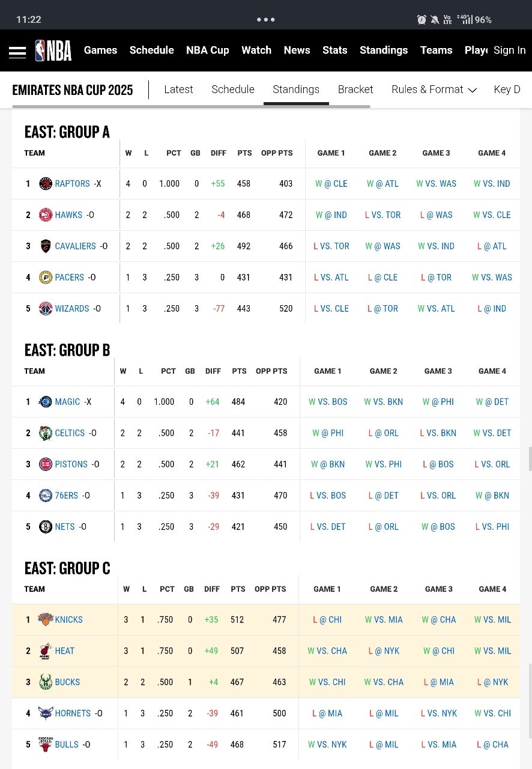Open the Pistons team link
Viewport: 532px width, 769px height.
pyautogui.click(x=71, y=464)
